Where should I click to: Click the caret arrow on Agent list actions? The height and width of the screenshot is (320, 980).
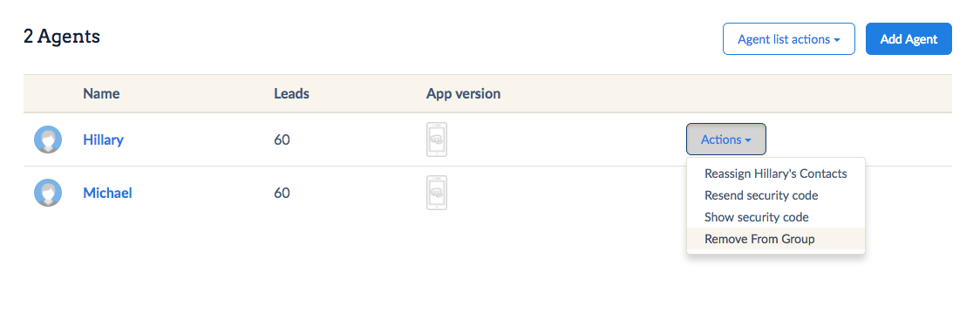coord(836,40)
